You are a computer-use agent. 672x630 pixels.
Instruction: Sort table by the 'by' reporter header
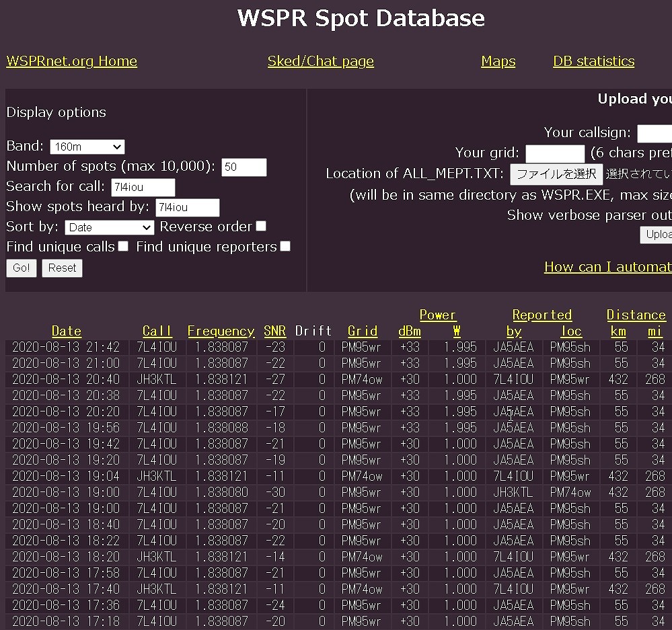pos(514,331)
